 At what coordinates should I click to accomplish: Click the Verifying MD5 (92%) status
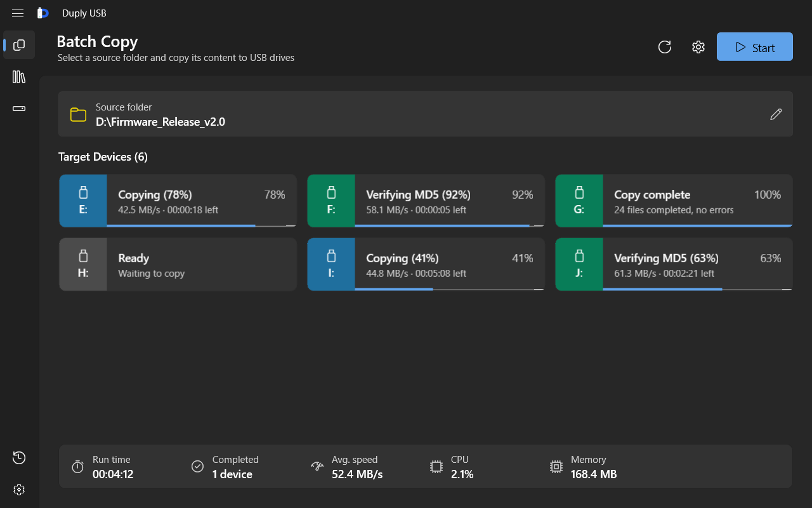coord(419,195)
